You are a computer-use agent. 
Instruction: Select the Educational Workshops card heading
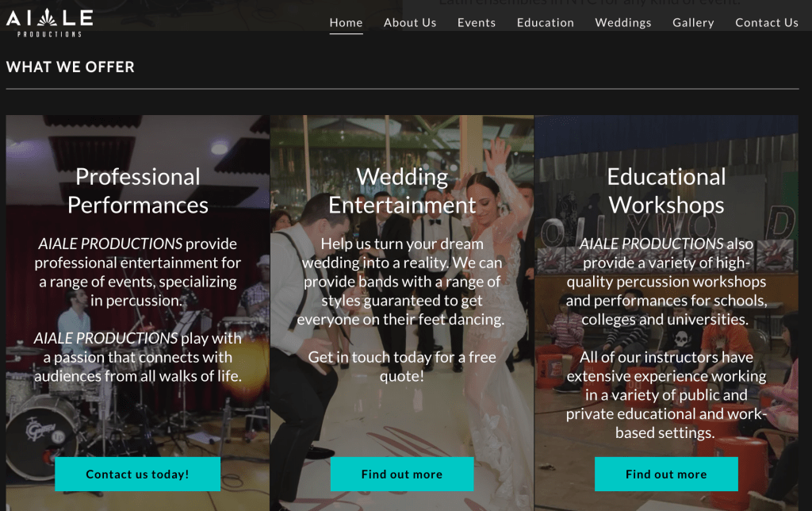tap(666, 190)
